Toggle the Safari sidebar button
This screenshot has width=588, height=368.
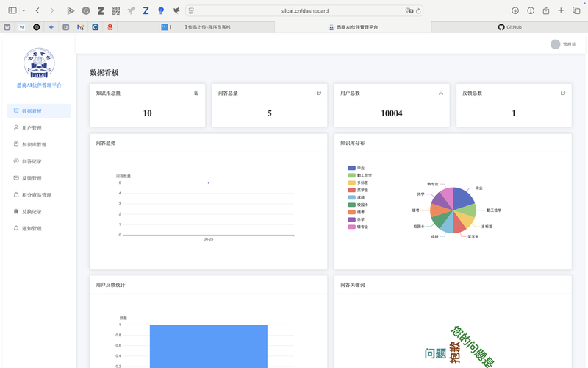(12, 10)
